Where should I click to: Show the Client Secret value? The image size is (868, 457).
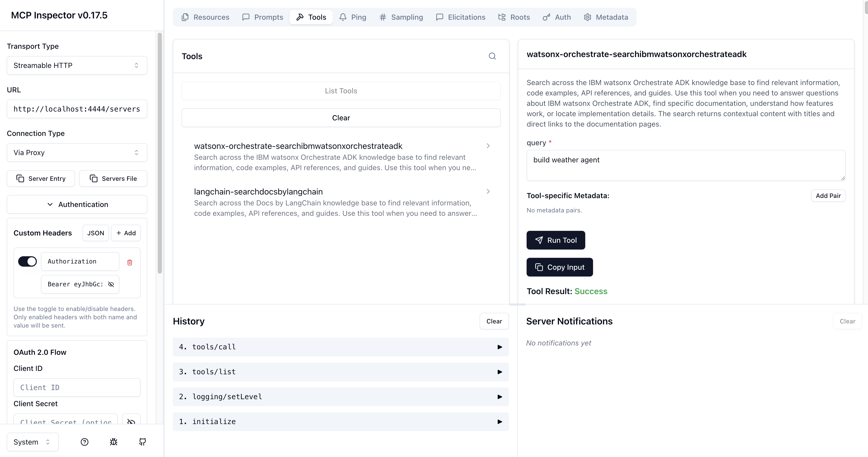click(x=131, y=421)
